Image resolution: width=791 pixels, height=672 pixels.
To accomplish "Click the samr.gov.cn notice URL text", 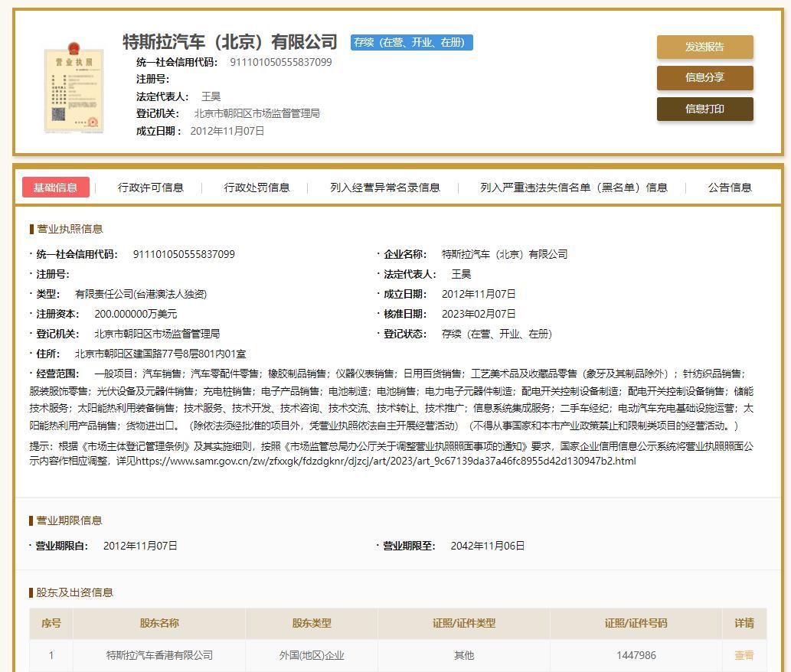I will pos(386,461).
